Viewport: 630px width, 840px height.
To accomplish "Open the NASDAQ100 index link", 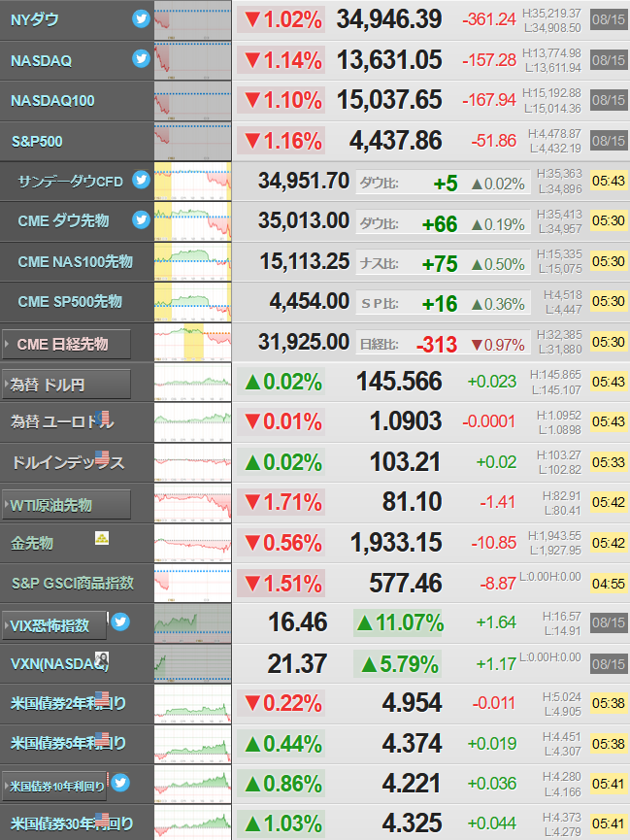I will tap(52, 101).
